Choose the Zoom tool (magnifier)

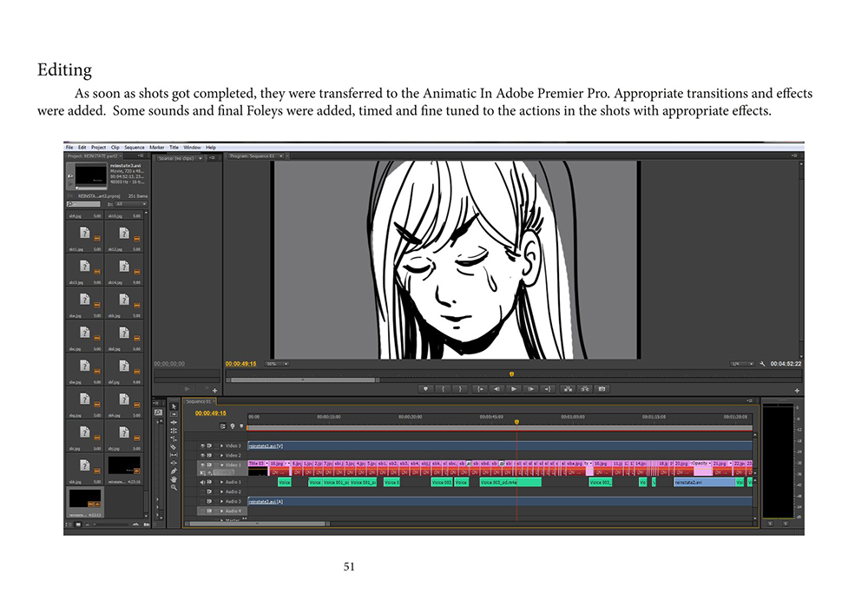(174, 487)
